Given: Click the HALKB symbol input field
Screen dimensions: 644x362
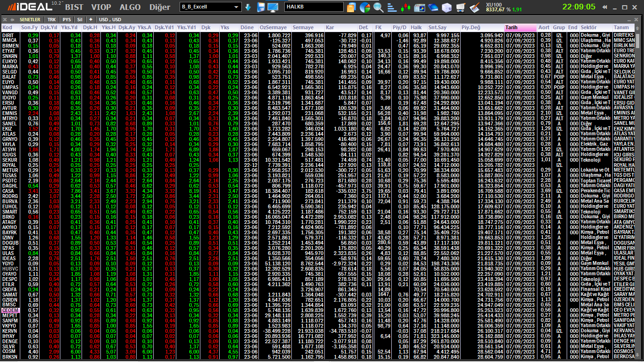Looking at the screenshot, I should pos(314,7).
